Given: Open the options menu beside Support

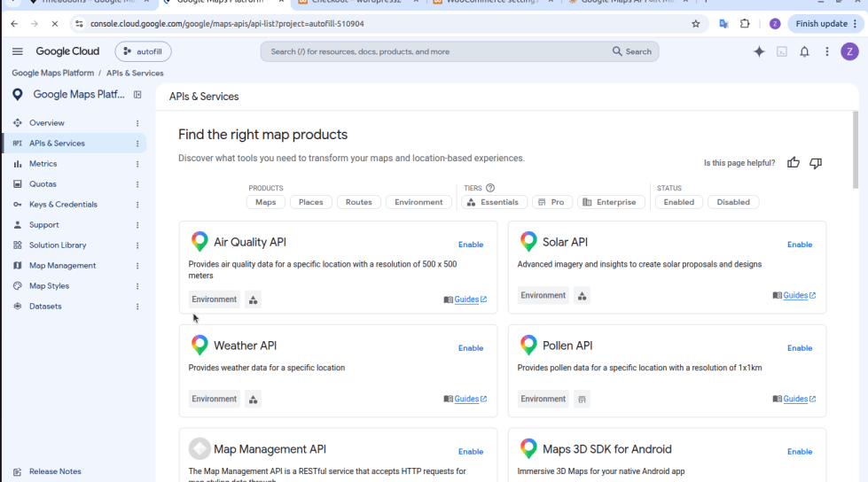Looking at the screenshot, I should click(x=137, y=225).
